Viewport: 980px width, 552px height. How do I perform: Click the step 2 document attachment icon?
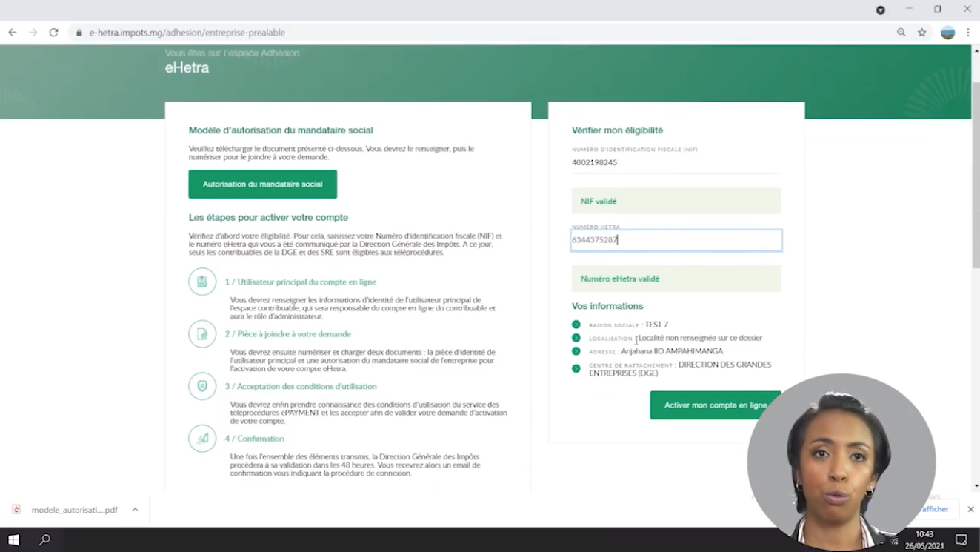[202, 334]
